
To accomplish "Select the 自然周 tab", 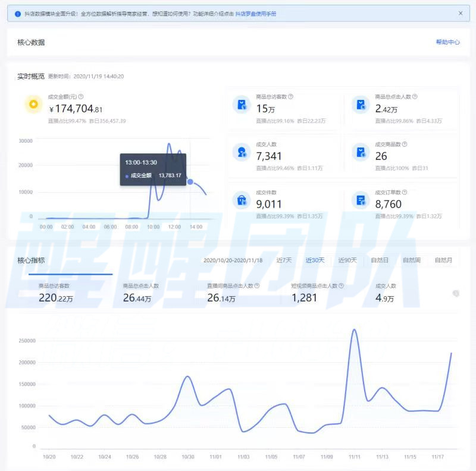I will [x=412, y=260].
